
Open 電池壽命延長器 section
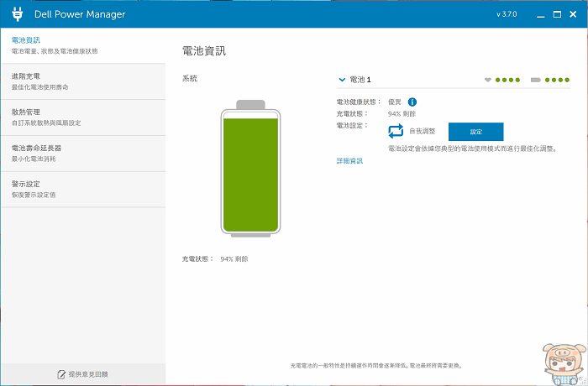(x=82, y=153)
